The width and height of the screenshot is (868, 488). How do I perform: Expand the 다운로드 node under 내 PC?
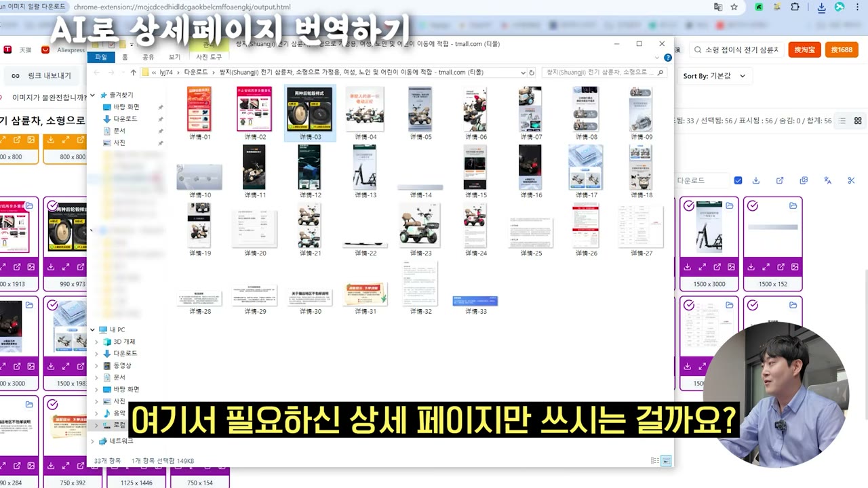(x=96, y=354)
